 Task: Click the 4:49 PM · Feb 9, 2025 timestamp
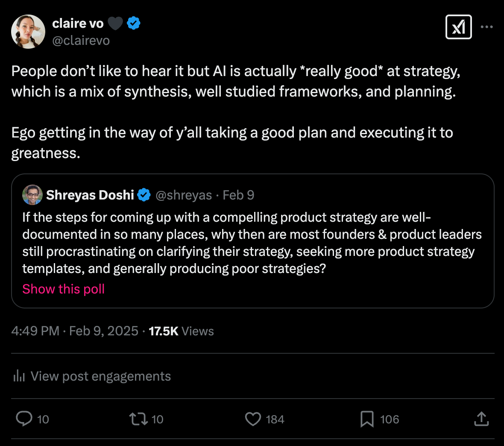click(75, 331)
